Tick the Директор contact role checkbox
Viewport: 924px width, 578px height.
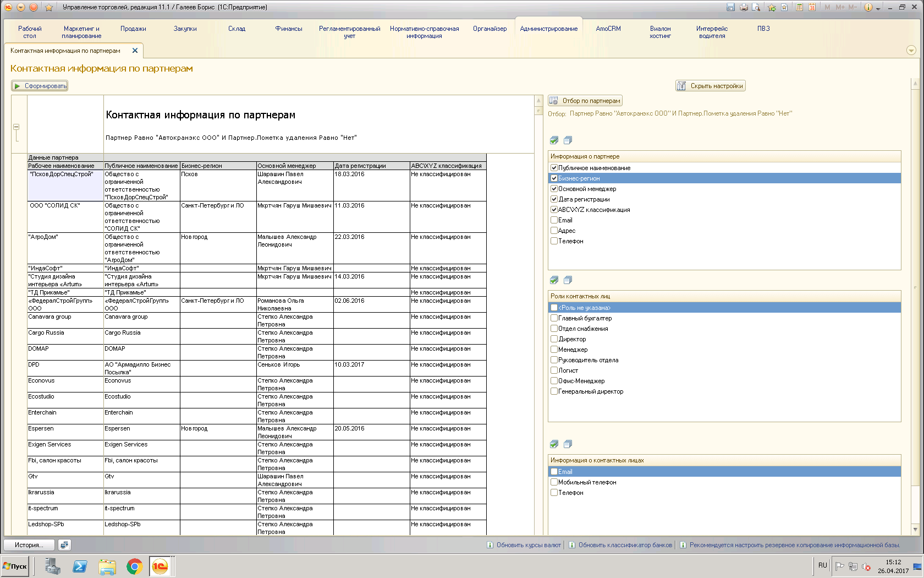tap(554, 339)
